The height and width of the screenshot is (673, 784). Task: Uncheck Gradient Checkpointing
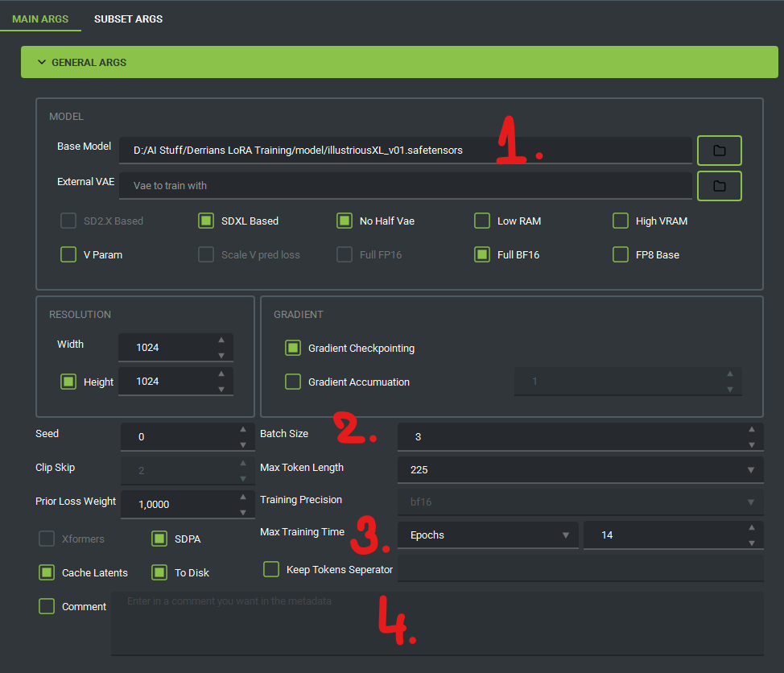pyautogui.click(x=293, y=348)
